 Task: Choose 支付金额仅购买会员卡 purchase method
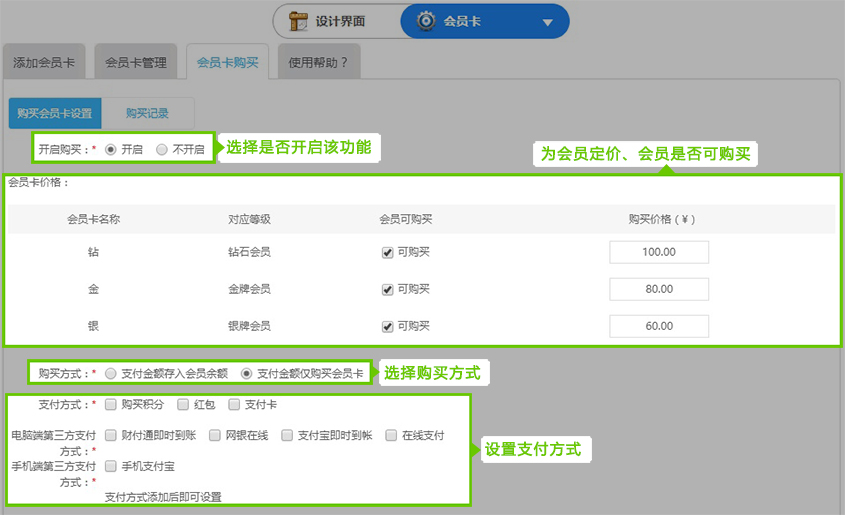(x=247, y=373)
